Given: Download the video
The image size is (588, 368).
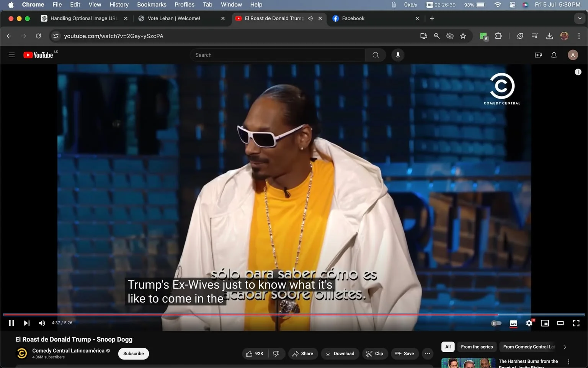Looking at the screenshot, I should coord(340,353).
